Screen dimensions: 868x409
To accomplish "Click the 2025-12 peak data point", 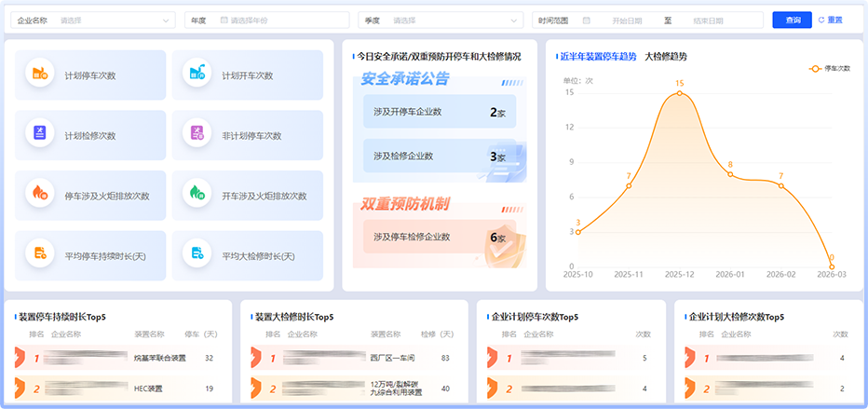I will pos(679,93).
